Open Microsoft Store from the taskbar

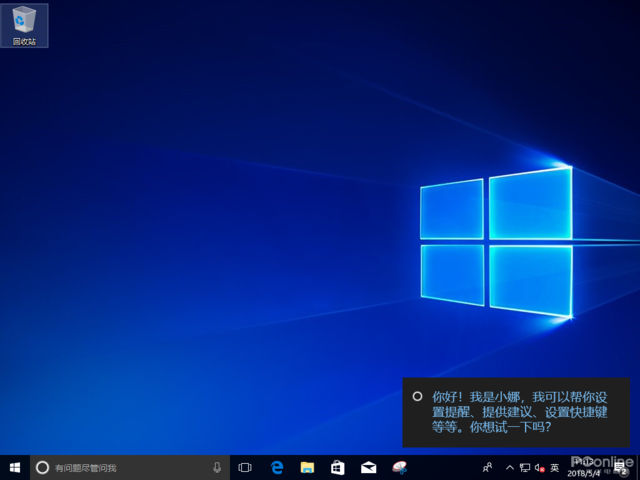pyautogui.click(x=338, y=467)
